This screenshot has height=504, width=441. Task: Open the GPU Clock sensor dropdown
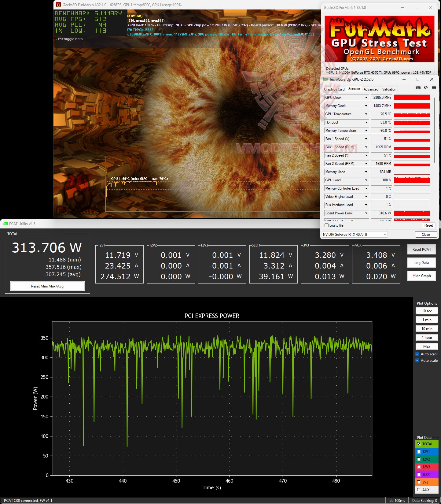[x=366, y=98]
